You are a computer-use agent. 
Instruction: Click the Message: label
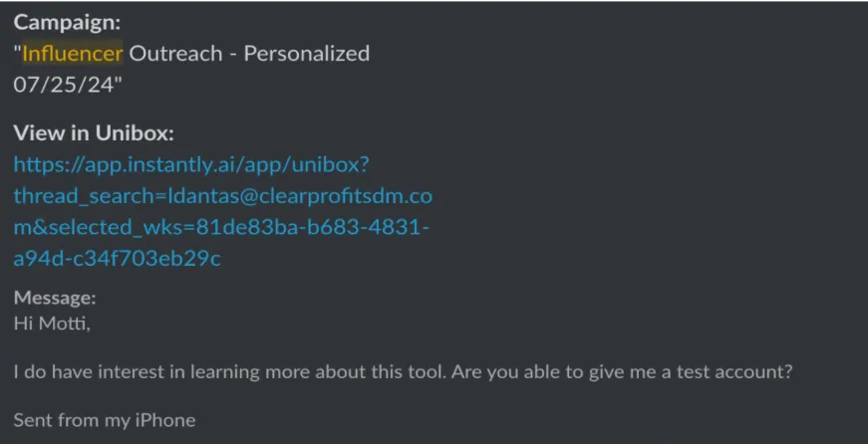click(55, 298)
